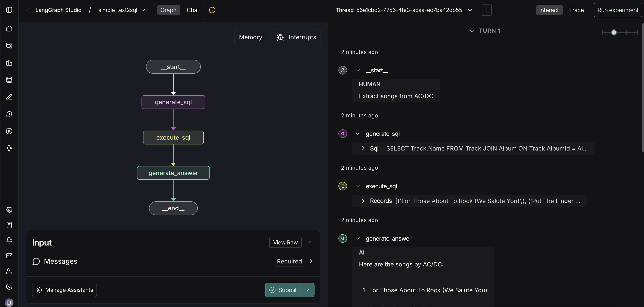
Task: Select the generate_sql graph node
Action: click(173, 102)
